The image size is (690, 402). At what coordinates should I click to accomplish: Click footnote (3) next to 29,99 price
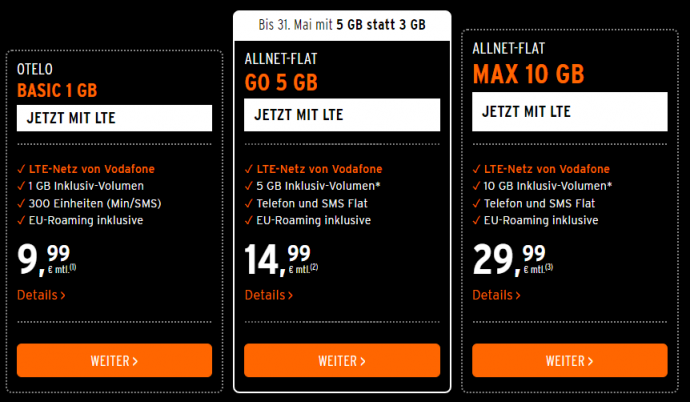coord(549,267)
